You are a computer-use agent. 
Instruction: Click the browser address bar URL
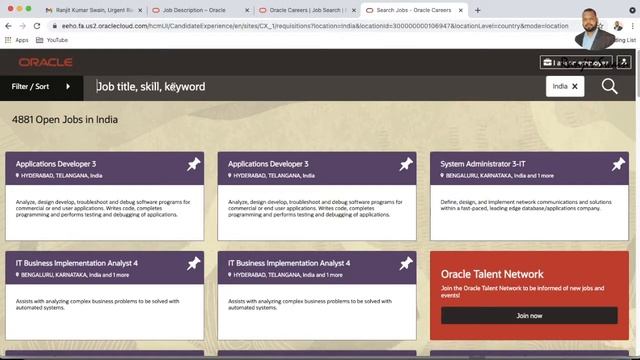pos(315,26)
